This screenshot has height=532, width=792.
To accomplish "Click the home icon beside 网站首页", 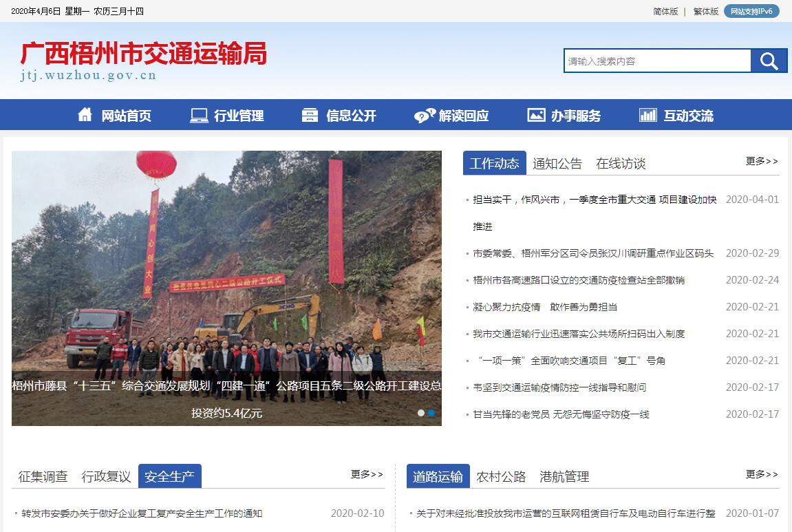I will pyautogui.click(x=85, y=115).
